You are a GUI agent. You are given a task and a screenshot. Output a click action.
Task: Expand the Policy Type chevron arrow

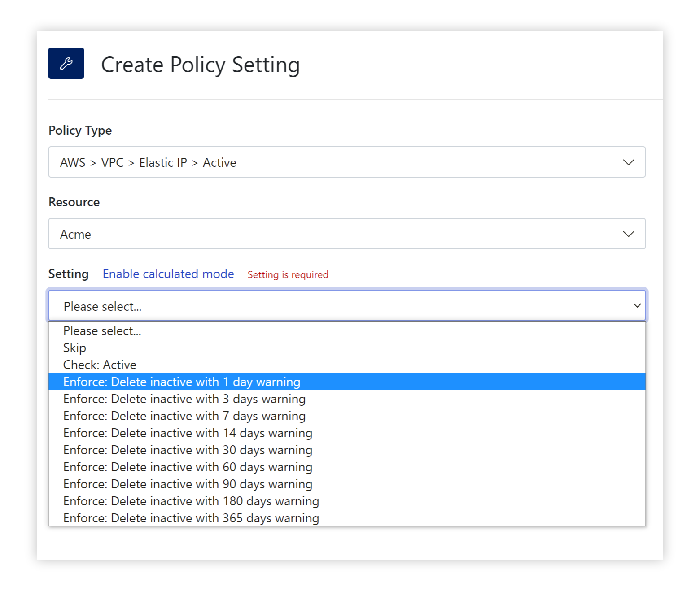click(x=628, y=162)
